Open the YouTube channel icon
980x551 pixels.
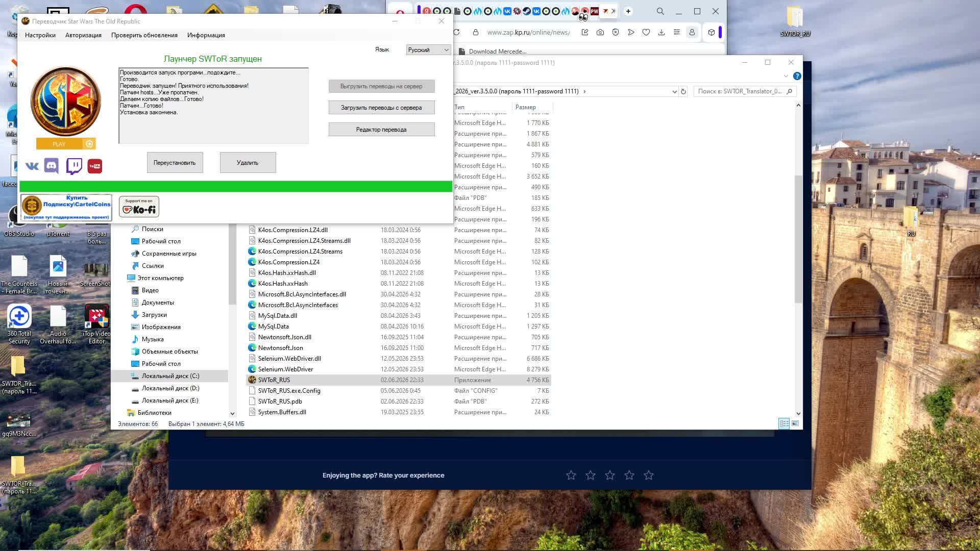(x=95, y=166)
